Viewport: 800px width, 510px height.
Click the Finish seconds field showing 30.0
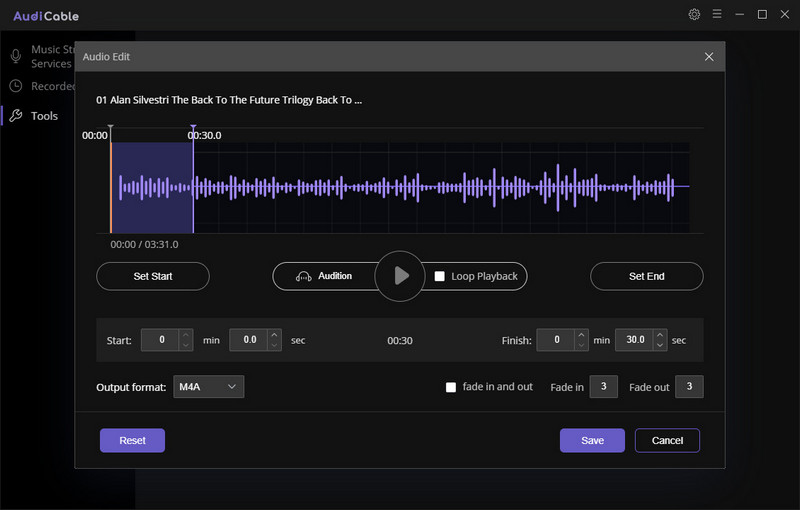tap(635, 340)
